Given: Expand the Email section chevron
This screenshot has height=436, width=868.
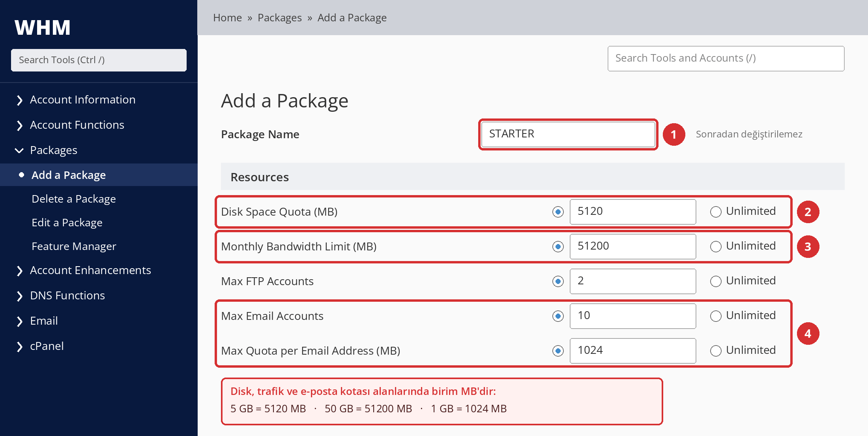Looking at the screenshot, I should (x=19, y=321).
